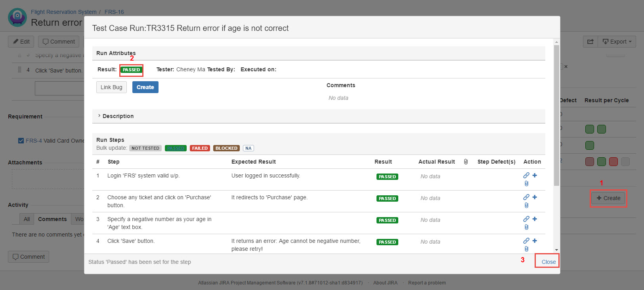Click the first green result-per-cycle square
The height and width of the screenshot is (290, 644).
click(590, 129)
